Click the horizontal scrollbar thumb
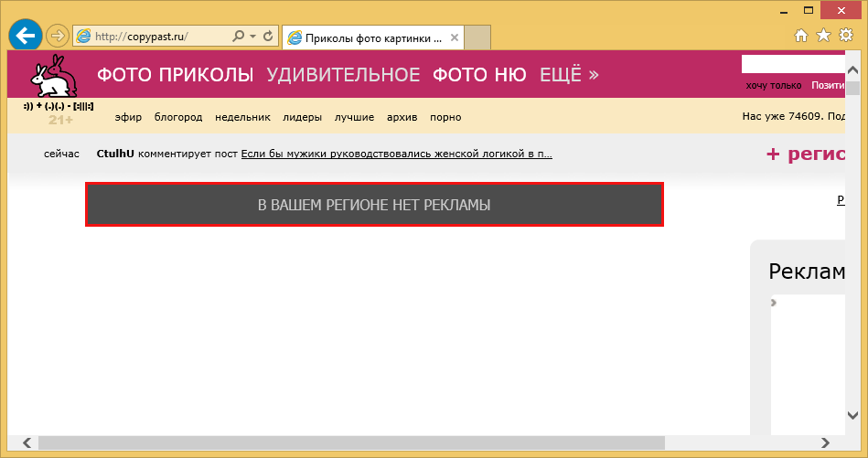The image size is (868, 458). pyautogui.click(x=351, y=442)
